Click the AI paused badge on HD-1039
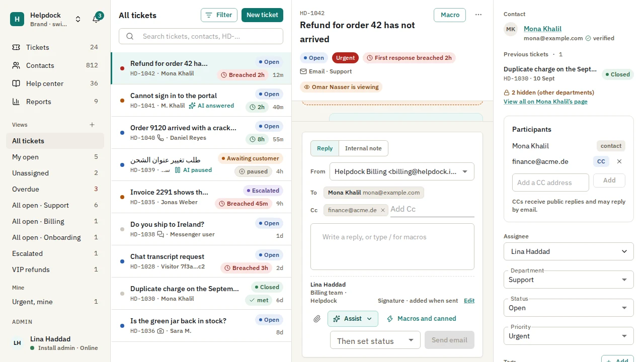The width and height of the screenshot is (644, 362). pyautogui.click(x=193, y=170)
